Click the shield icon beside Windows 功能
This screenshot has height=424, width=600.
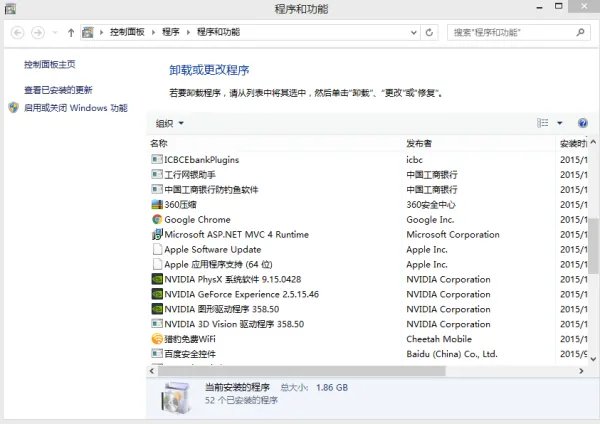13,108
